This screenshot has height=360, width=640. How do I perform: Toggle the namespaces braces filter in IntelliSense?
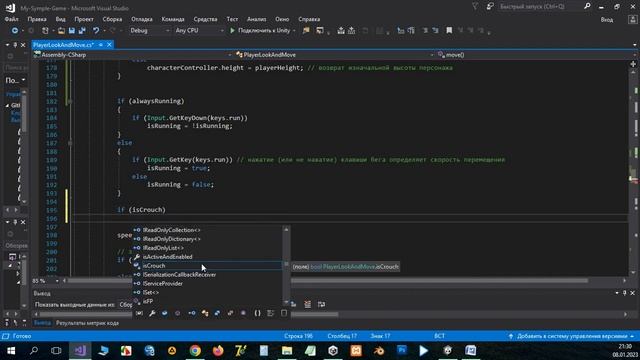coord(257,313)
